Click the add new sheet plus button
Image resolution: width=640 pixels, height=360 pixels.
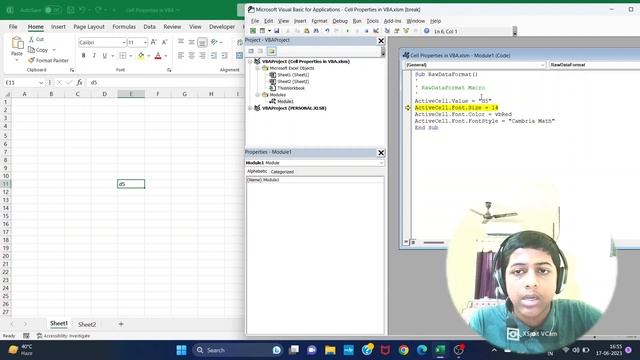[121, 324]
